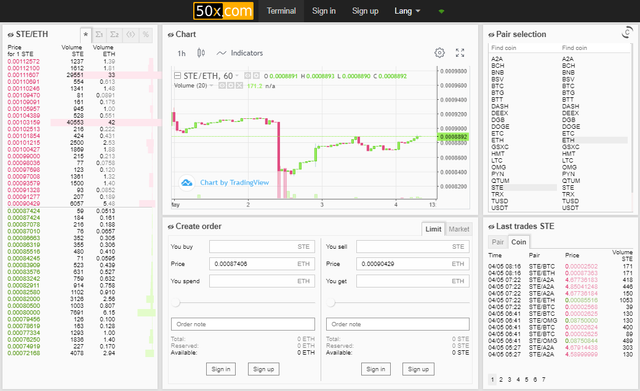Click the bid price 0.00072168
This screenshot has height=391, width=640.
coord(24,353)
